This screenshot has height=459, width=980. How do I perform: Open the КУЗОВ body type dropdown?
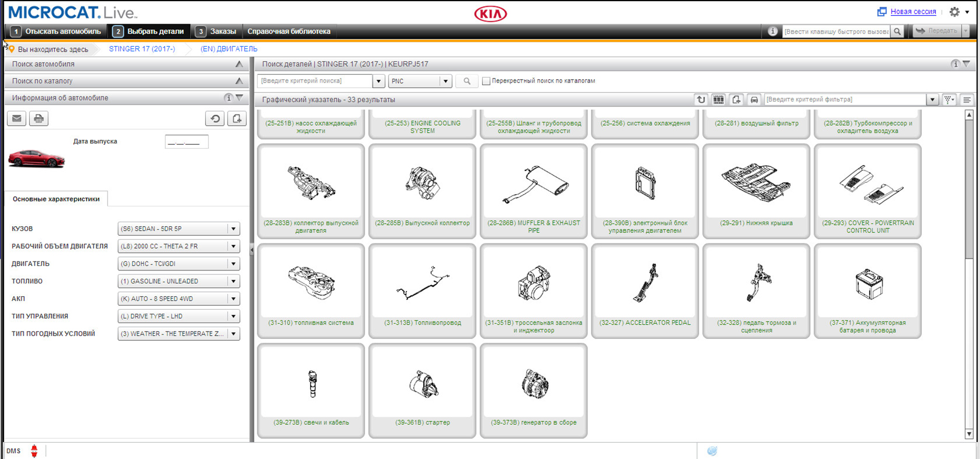(x=233, y=229)
